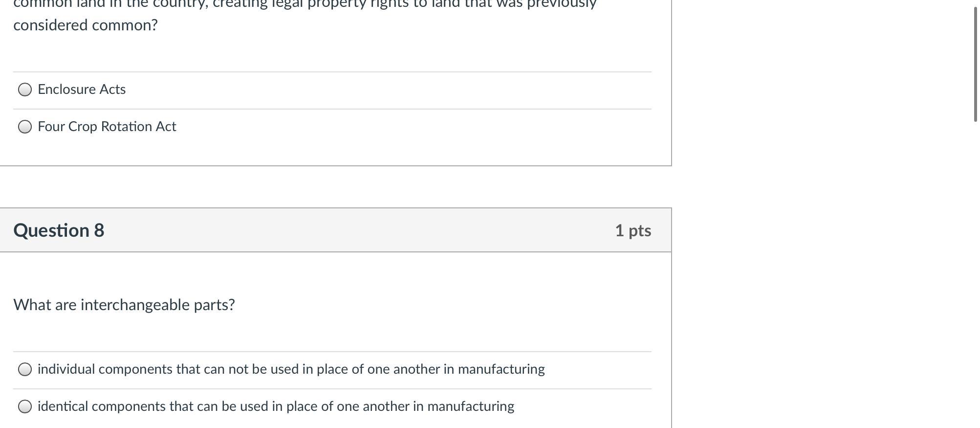Click the 'individual components' answer text
The height and width of the screenshot is (428, 980).
291,369
